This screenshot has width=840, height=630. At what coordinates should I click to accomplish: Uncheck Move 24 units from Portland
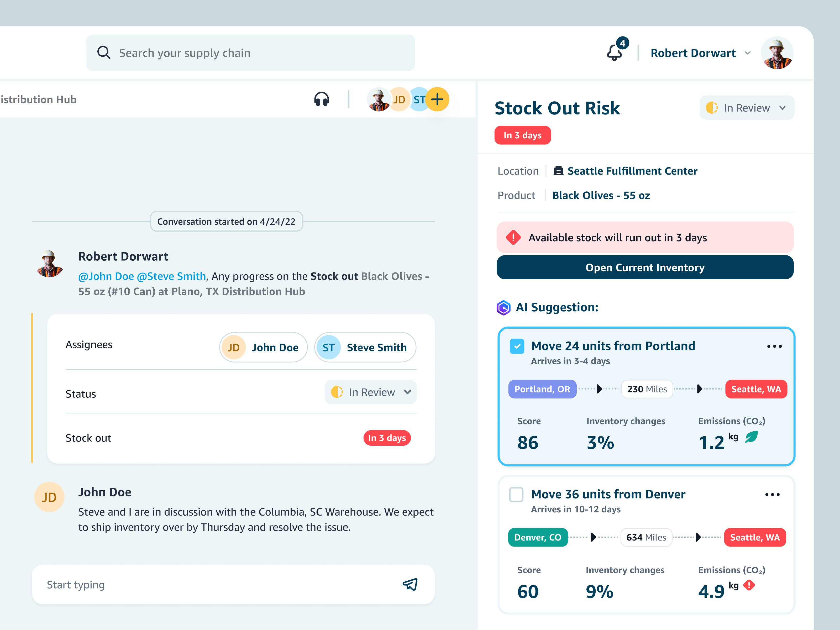point(517,346)
